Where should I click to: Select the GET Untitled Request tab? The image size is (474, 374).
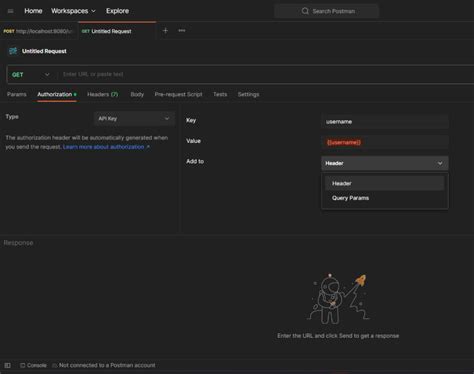[x=117, y=31]
